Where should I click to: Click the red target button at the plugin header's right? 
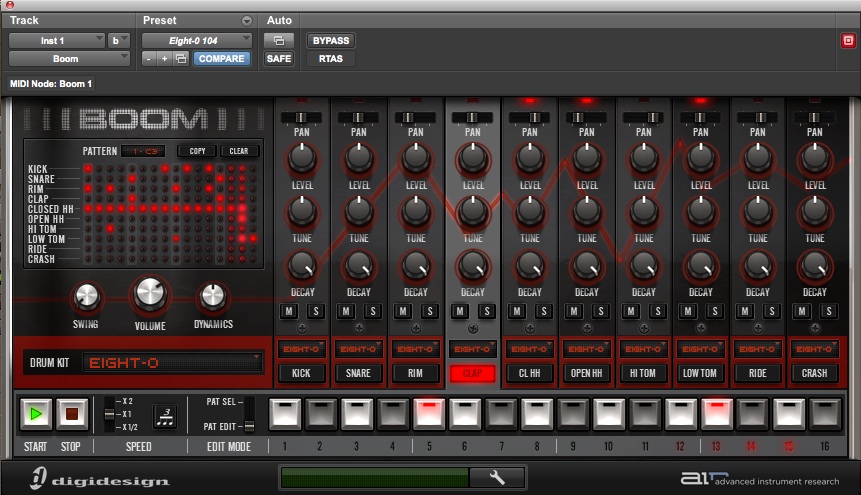coord(848,41)
